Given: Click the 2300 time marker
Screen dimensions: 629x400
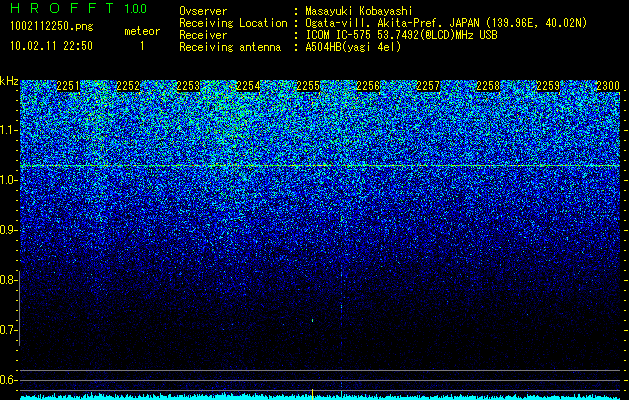Looking at the screenshot, I should point(608,86).
